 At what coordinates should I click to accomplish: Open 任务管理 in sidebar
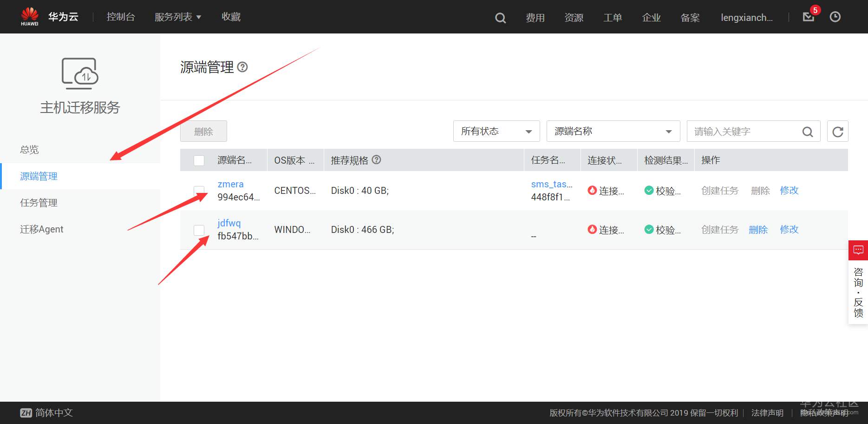pos(39,203)
